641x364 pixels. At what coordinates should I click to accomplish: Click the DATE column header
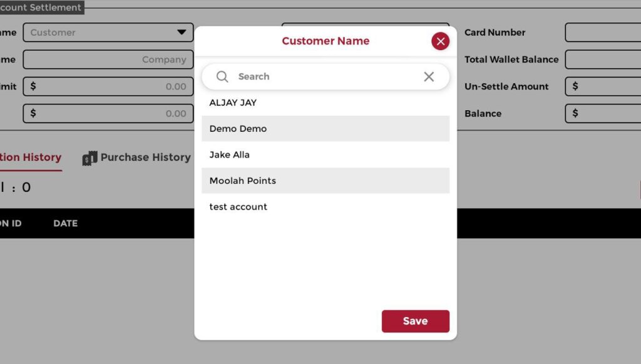pos(65,223)
